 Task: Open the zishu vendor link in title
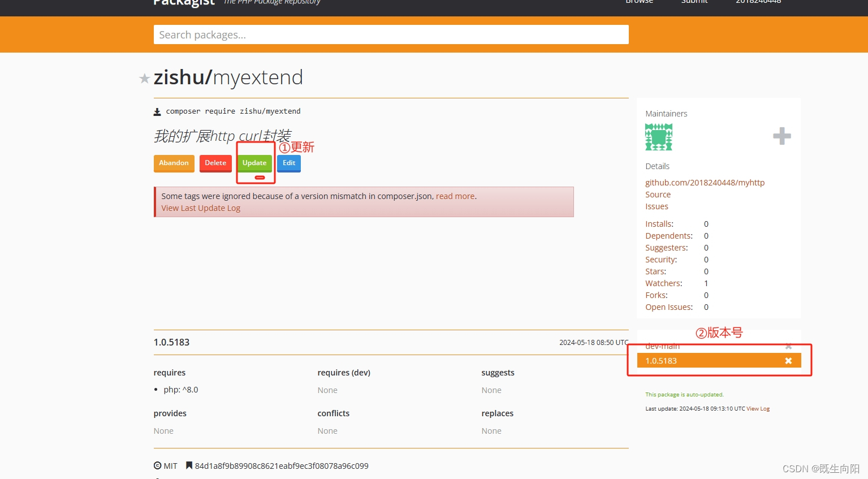179,77
